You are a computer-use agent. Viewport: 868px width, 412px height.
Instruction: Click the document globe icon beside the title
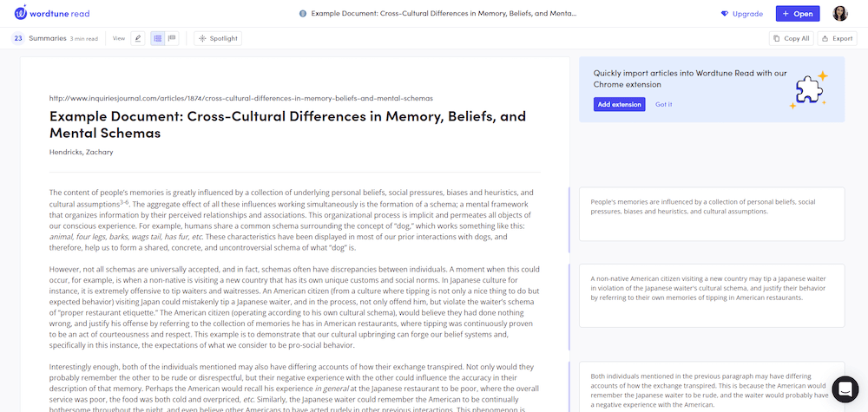(x=302, y=14)
